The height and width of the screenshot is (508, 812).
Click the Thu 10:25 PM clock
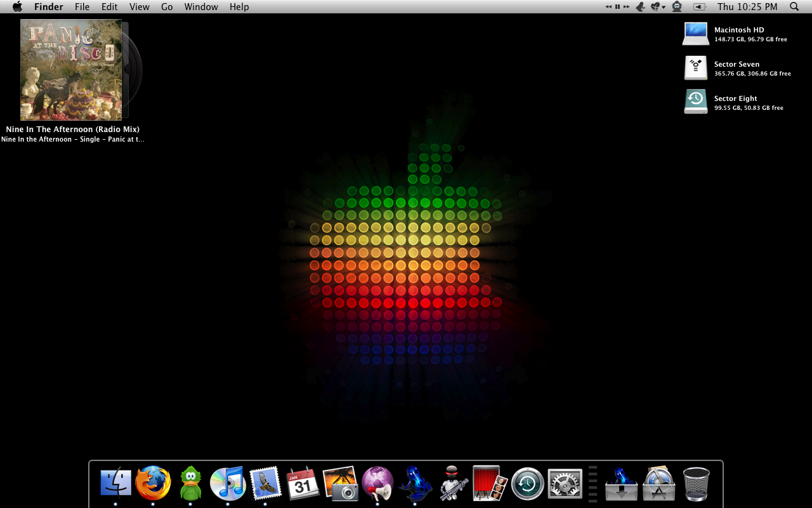(x=747, y=6)
